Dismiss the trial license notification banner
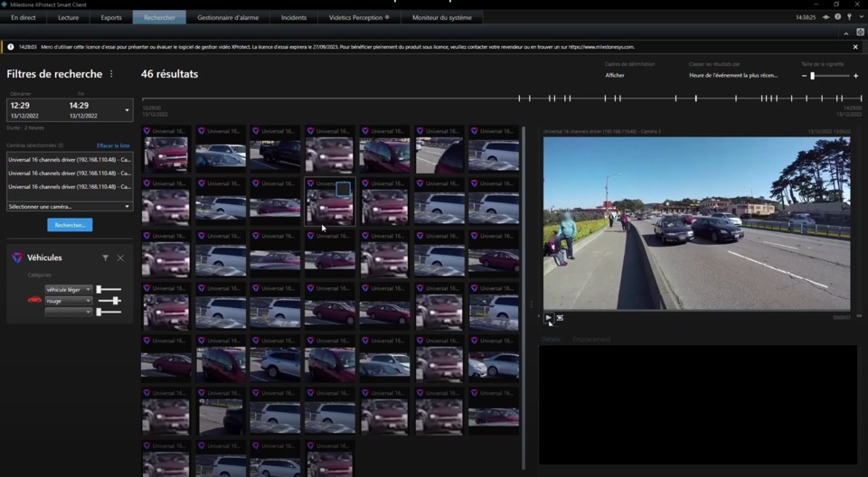868x477 pixels. [855, 47]
